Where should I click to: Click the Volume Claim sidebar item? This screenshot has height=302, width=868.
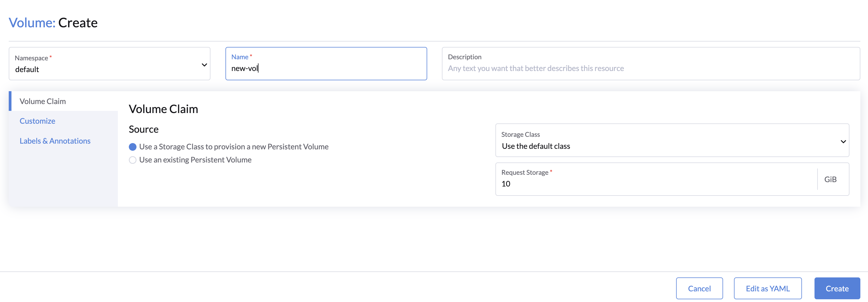43,101
